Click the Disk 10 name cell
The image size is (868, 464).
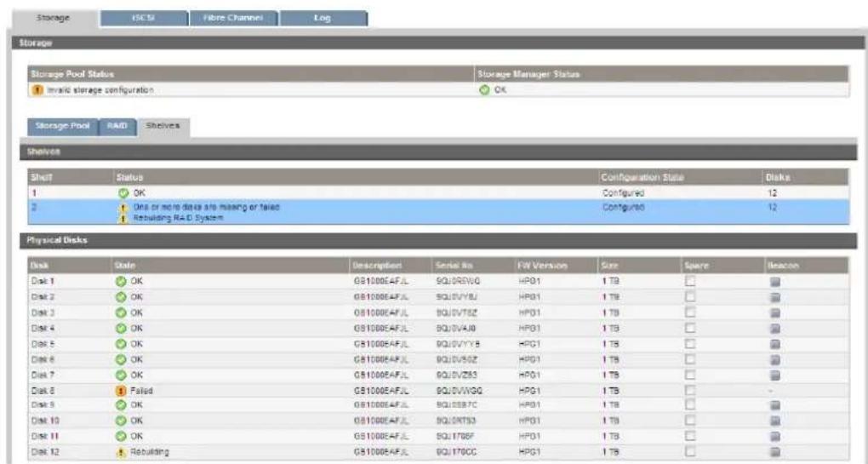point(45,421)
